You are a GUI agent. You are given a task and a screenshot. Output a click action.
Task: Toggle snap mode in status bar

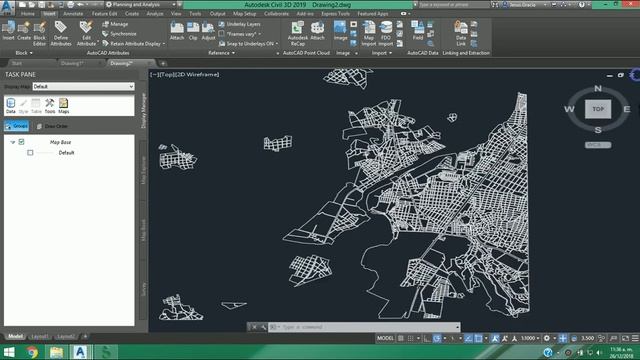(x=411, y=338)
